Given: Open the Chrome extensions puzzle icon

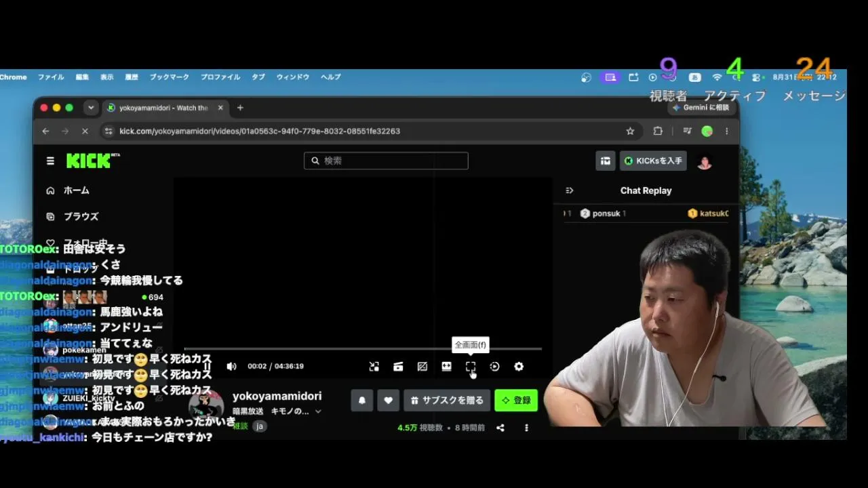Looking at the screenshot, I should point(658,131).
